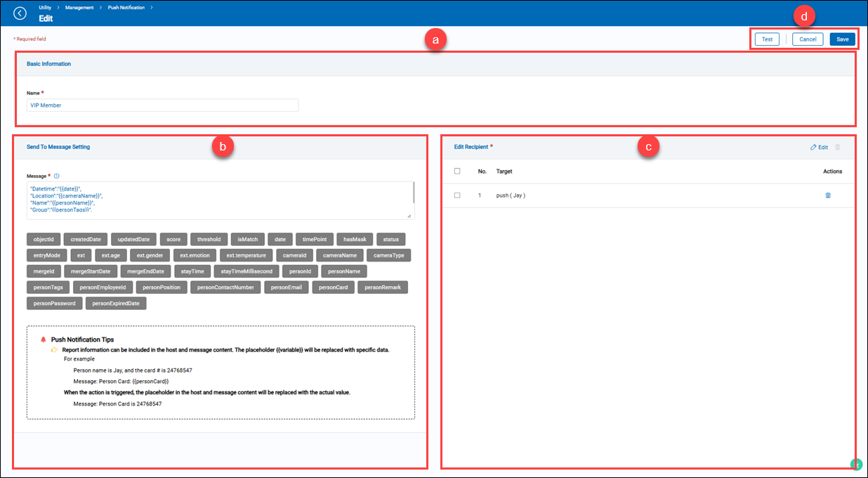Viewport: 868px width, 478px height.
Task: Click the Name input field
Action: pos(162,105)
